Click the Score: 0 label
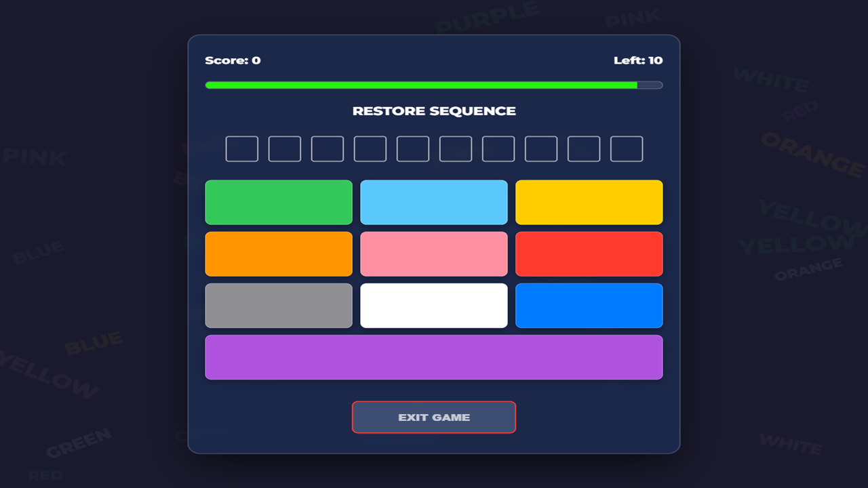 point(232,60)
